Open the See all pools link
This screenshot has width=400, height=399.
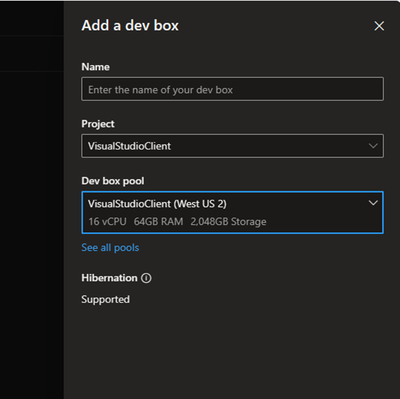click(x=110, y=248)
